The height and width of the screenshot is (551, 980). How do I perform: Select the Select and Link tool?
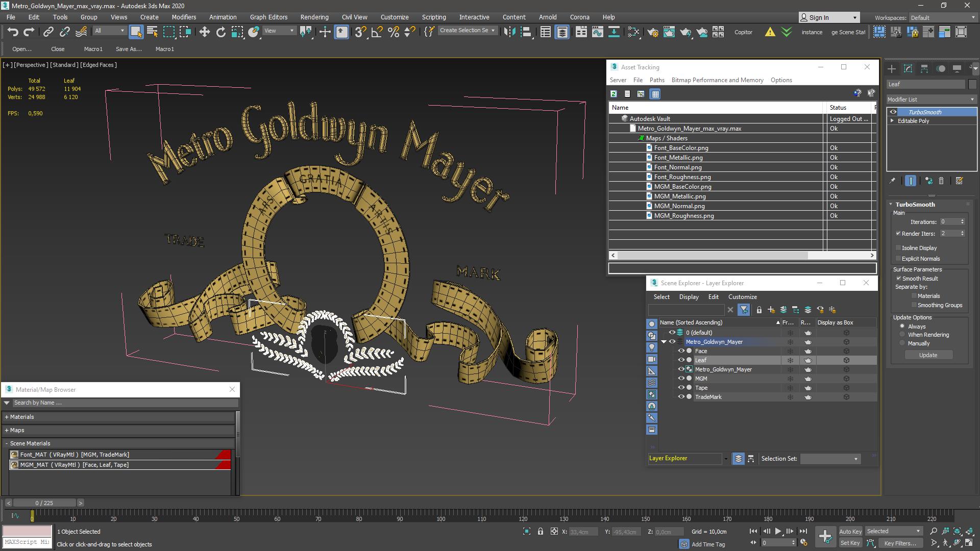[48, 32]
